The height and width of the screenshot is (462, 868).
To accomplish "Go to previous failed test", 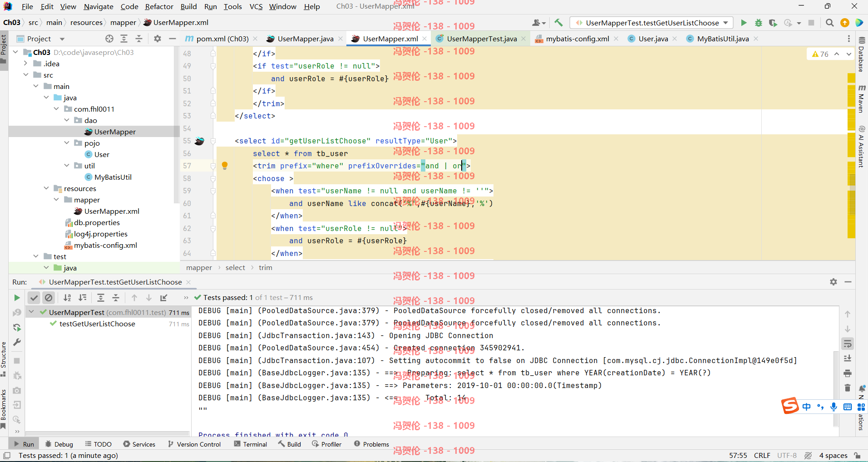I will point(134,298).
